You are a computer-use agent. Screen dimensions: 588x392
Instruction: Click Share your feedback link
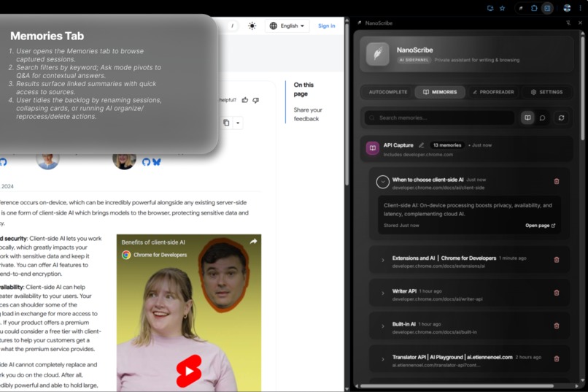[308, 115]
